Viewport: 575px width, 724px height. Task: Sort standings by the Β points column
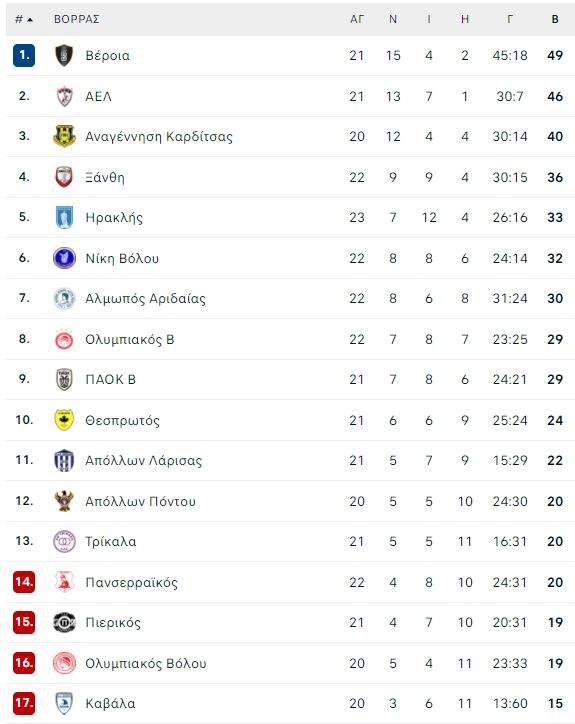[x=555, y=19]
